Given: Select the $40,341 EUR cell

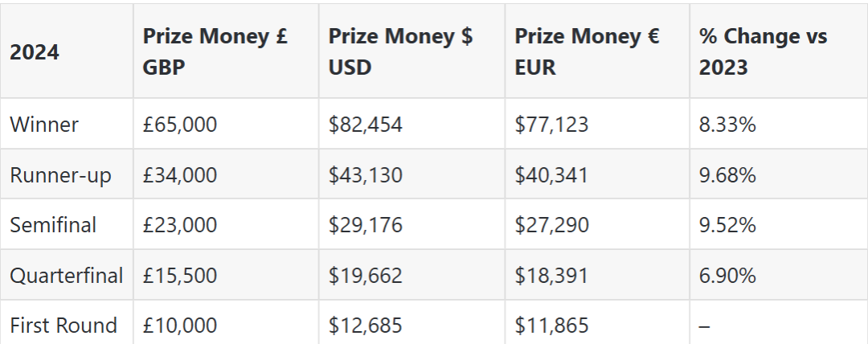Looking at the screenshot, I should (x=551, y=174).
